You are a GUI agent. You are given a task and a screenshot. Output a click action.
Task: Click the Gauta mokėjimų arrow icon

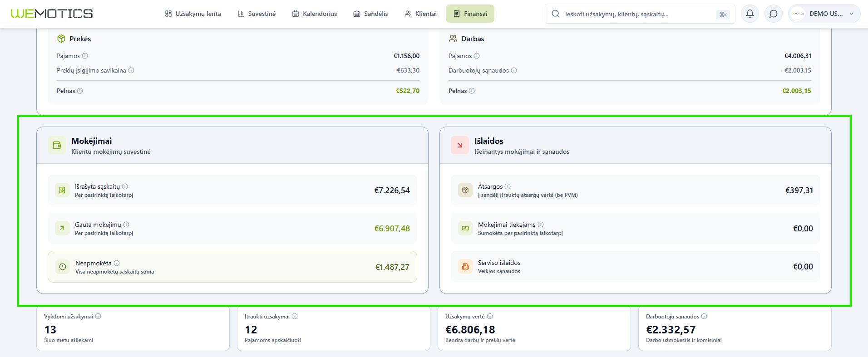62,228
